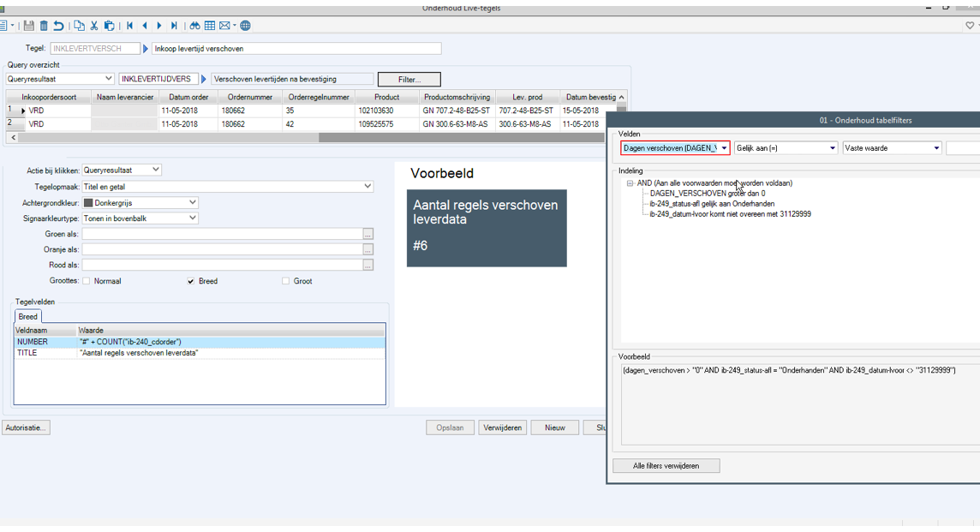Open the Tegelopmaak dropdown
Viewport: 980px width, 532px height.
367,186
